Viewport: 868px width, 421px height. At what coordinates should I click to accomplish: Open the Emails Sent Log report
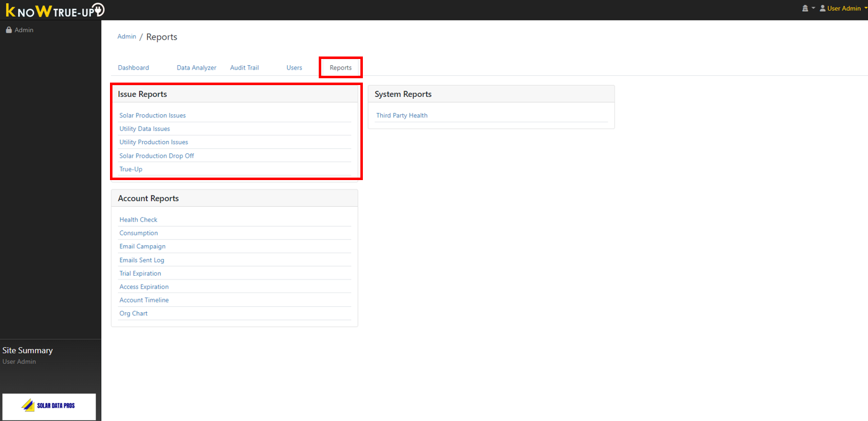(x=142, y=260)
